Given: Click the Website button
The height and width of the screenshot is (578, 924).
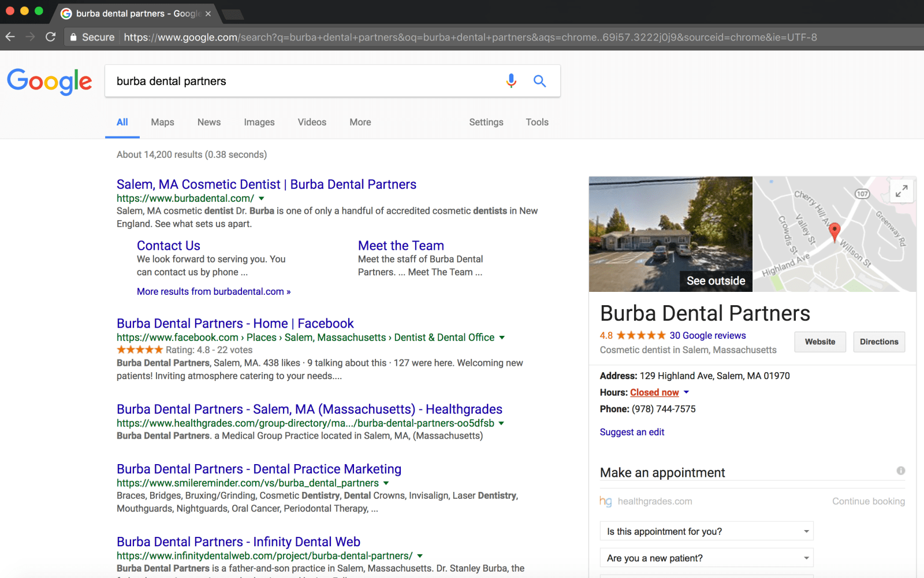Looking at the screenshot, I should [x=820, y=342].
